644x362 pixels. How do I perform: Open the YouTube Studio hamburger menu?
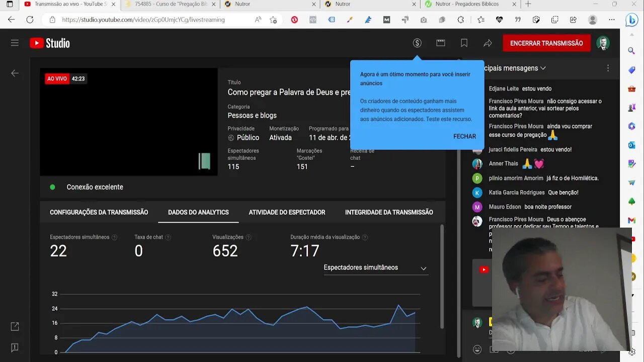point(15,43)
